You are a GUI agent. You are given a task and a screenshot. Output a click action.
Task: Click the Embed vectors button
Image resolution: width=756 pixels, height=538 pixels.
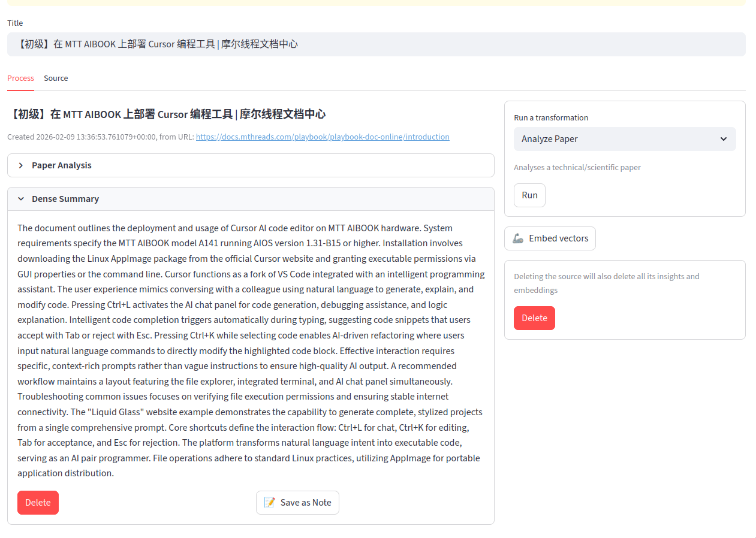point(550,238)
